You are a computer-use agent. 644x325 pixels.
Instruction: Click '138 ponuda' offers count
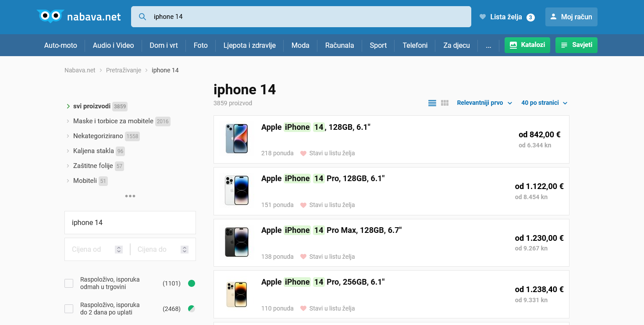[x=278, y=257]
